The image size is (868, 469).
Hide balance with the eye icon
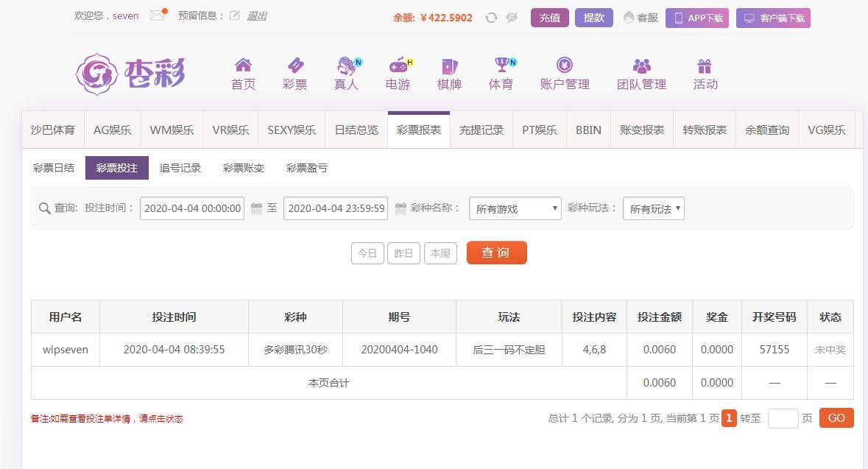(512, 18)
